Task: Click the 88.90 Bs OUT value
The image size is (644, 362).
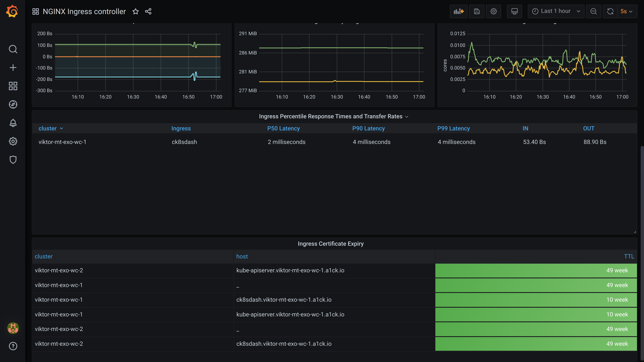Action: coord(595,142)
